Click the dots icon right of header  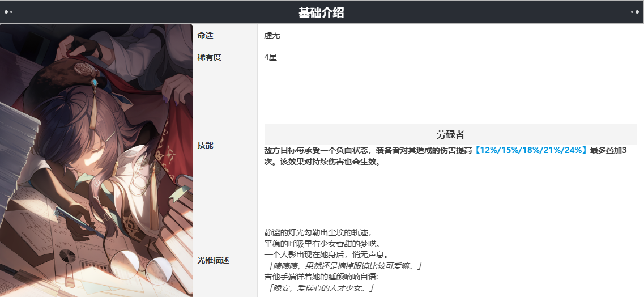pos(634,12)
